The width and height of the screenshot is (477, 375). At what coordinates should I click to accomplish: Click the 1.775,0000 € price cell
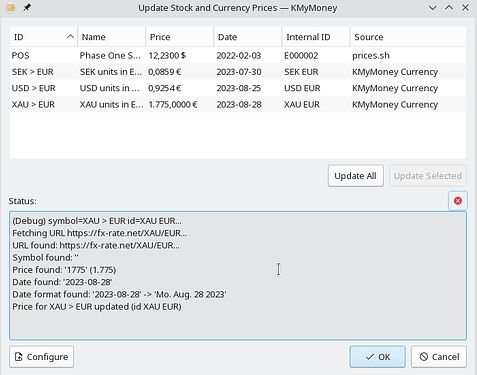(180, 104)
